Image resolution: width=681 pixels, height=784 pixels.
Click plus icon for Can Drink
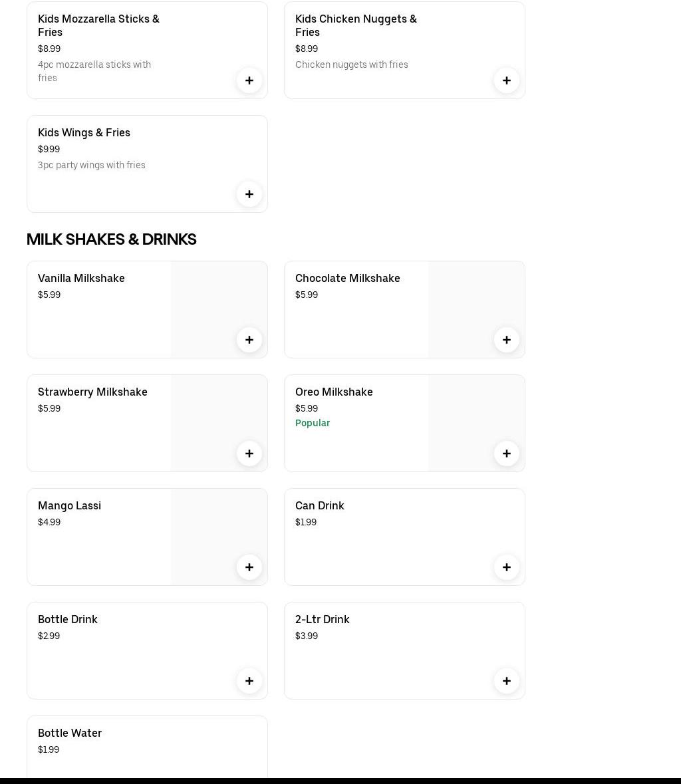click(x=507, y=567)
